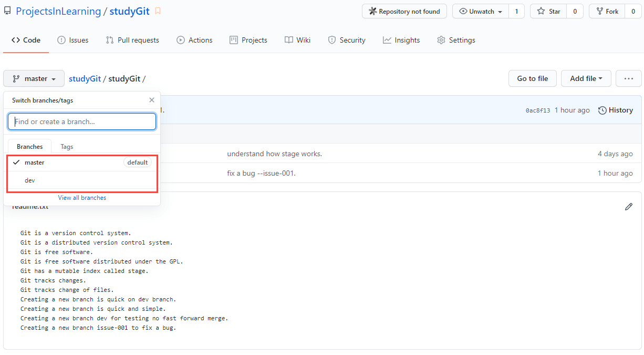Image resolution: width=644 pixels, height=355 pixels.
Task: Open the three-dots more options menu
Action: pyautogui.click(x=628, y=78)
